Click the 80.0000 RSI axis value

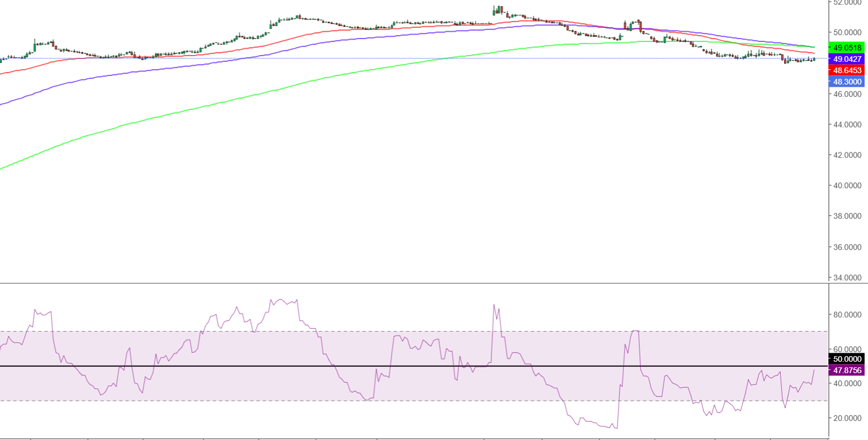(x=847, y=315)
